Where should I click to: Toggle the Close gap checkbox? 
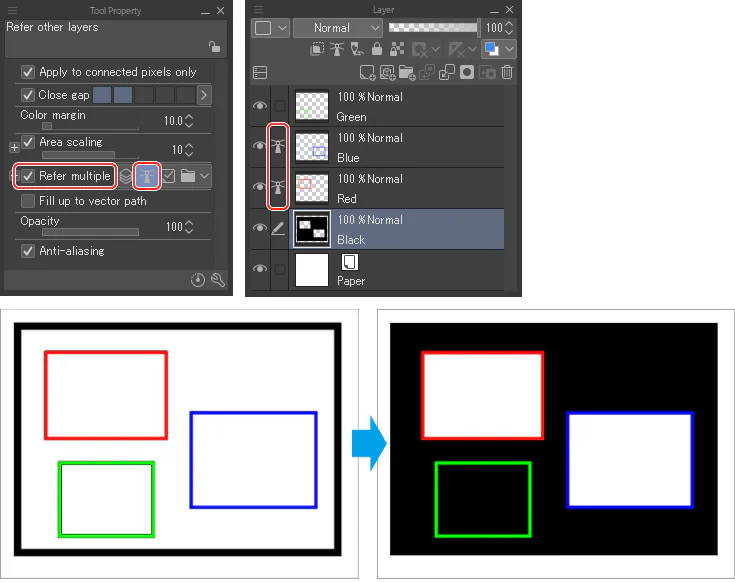(28, 95)
